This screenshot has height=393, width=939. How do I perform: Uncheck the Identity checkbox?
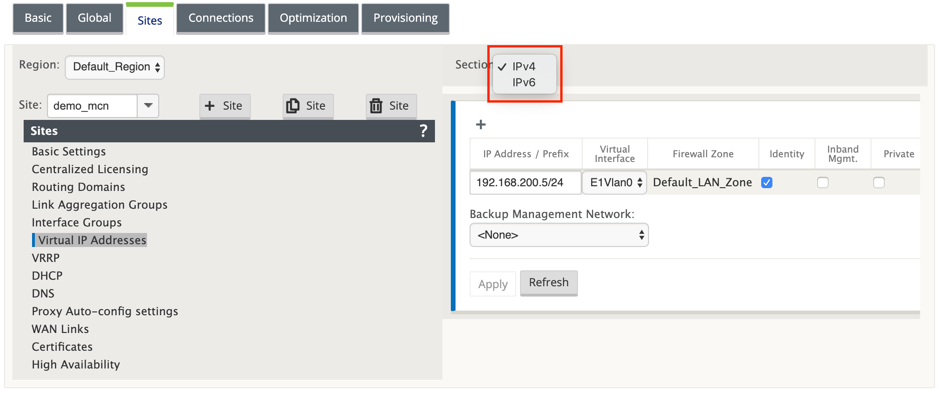(767, 183)
